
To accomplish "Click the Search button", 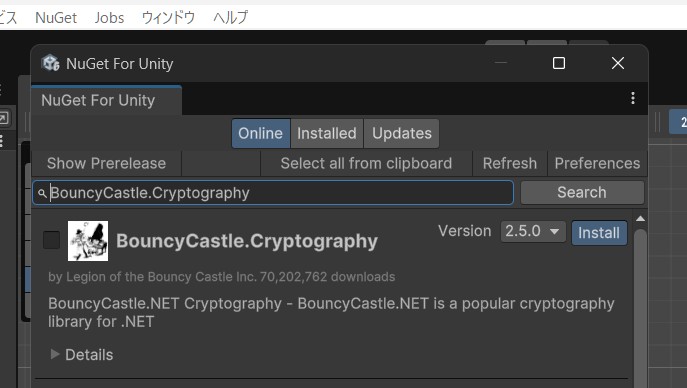I will tap(582, 192).
